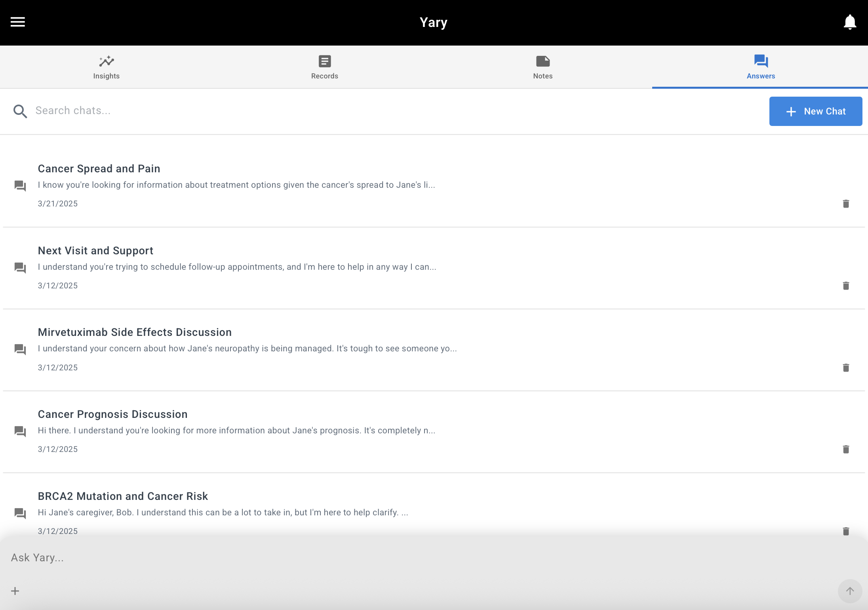Click chat icon beside Cancer Prognosis Discussion
Image resolution: width=868 pixels, height=610 pixels.
tap(20, 431)
